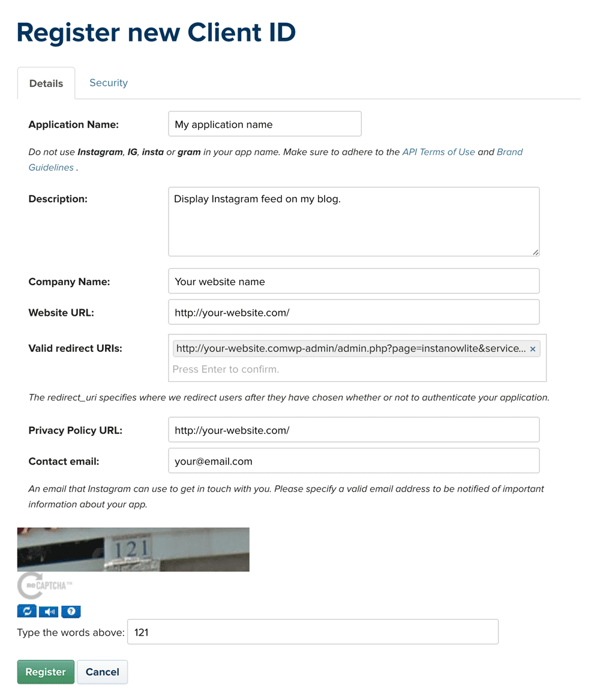Click the green Register button
600x700 pixels.
[46, 672]
